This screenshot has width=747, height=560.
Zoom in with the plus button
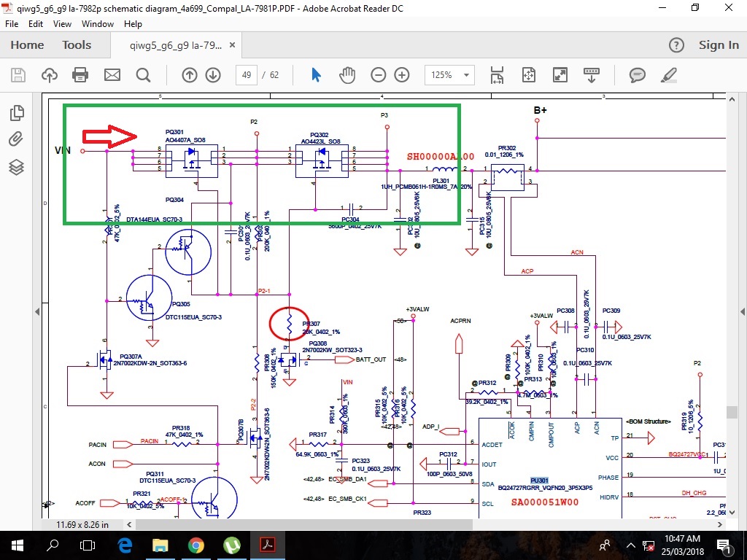click(x=402, y=75)
